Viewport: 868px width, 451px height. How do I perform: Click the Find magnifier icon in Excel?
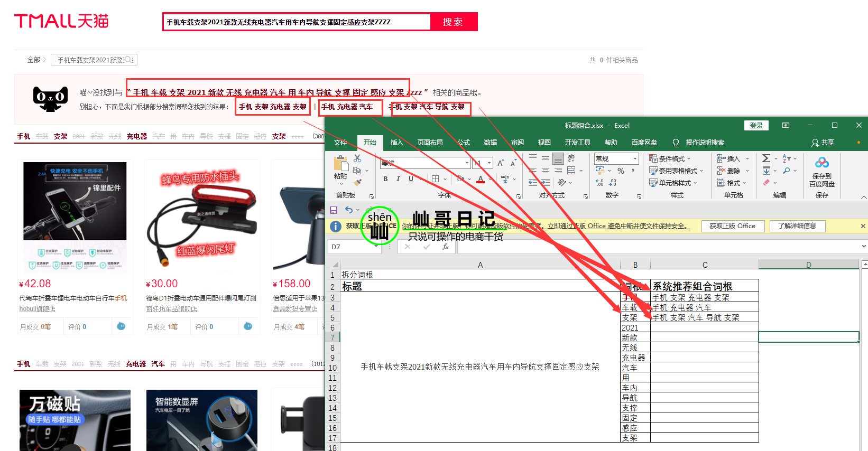[x=787, y=171]
